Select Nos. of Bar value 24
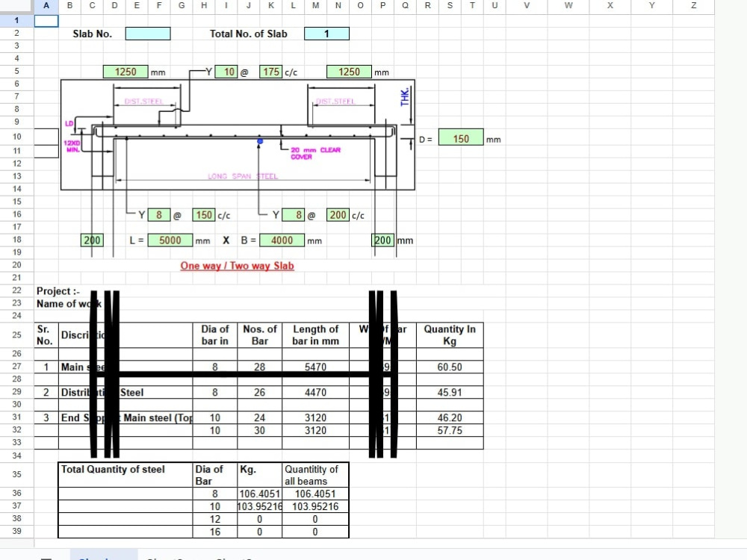Viewport: 747px width, 560px height. click(260, 417)
